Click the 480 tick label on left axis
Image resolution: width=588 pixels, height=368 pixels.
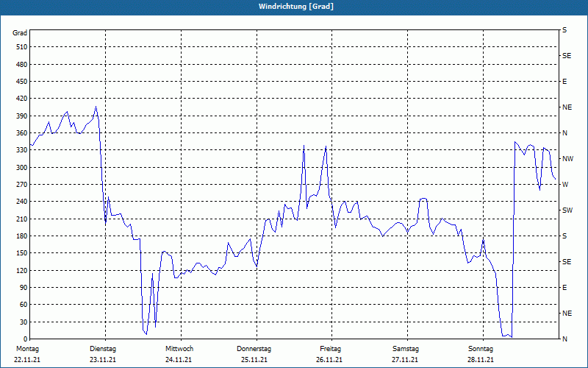[x=21, y=65]
